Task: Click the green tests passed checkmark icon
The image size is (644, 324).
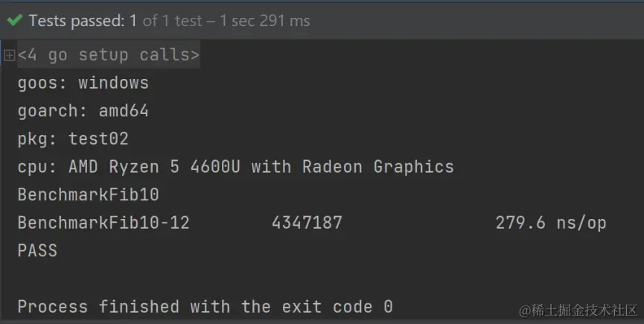Action: click(x=14, y=20)
